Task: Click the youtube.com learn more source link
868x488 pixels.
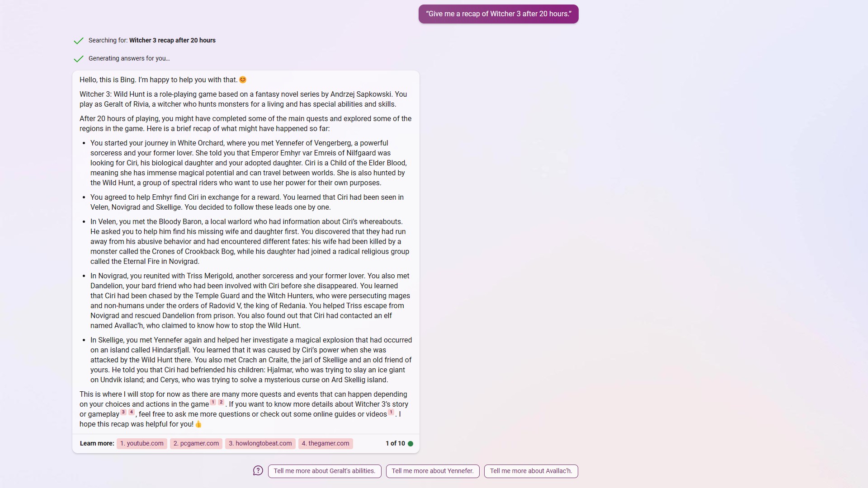Action: click(x=142, y=443)
